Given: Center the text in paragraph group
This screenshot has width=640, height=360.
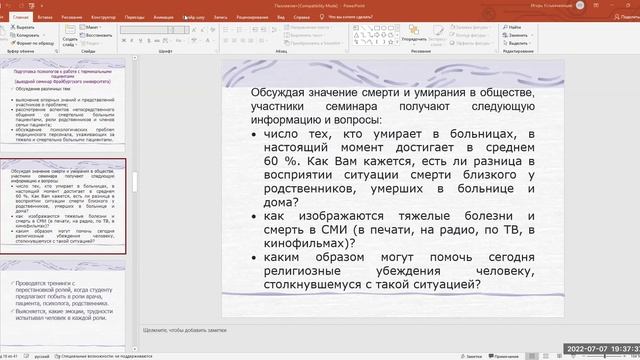Looking at the screenshot, I should 234,41.
